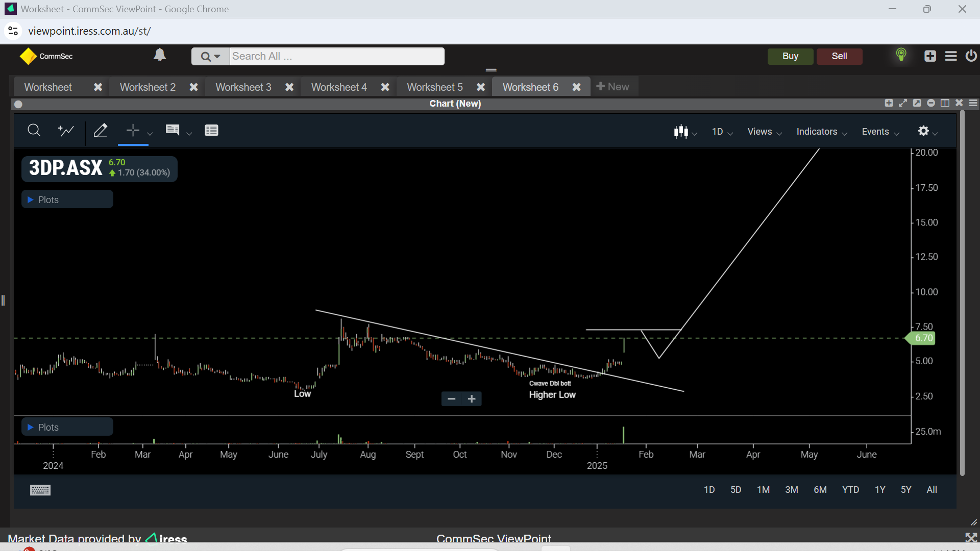980x551 pixels.
Task: Expand the price Plots panel
Action: 67,199
